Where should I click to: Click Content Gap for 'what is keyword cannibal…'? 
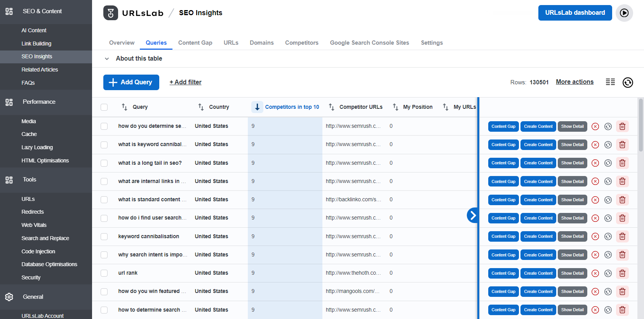tap(503, 145)
